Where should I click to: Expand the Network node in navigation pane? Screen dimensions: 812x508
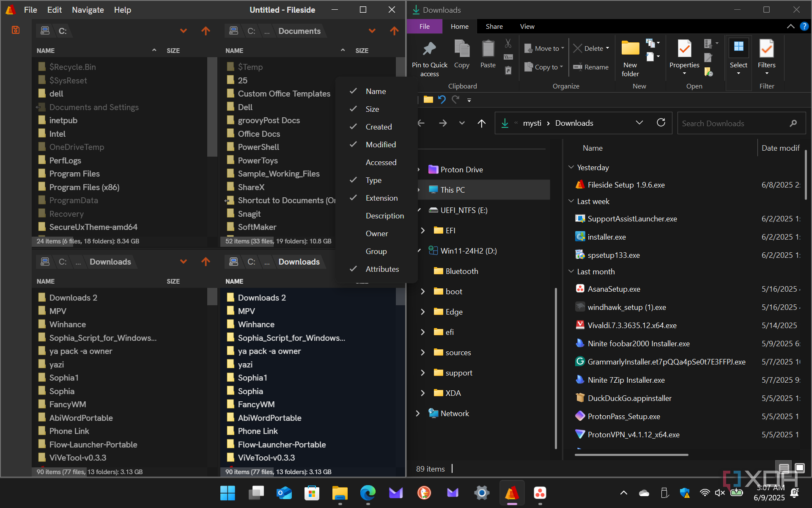click(418, 413)
